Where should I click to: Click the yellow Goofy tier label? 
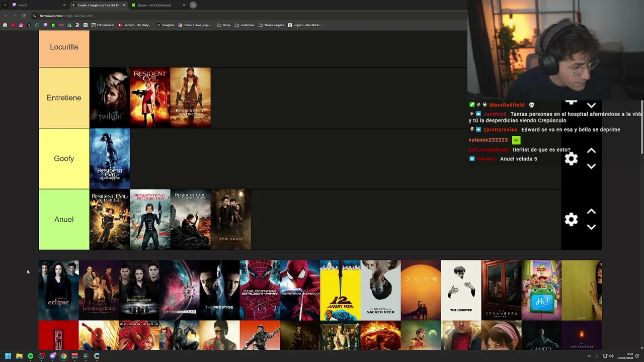coord(64,159)
